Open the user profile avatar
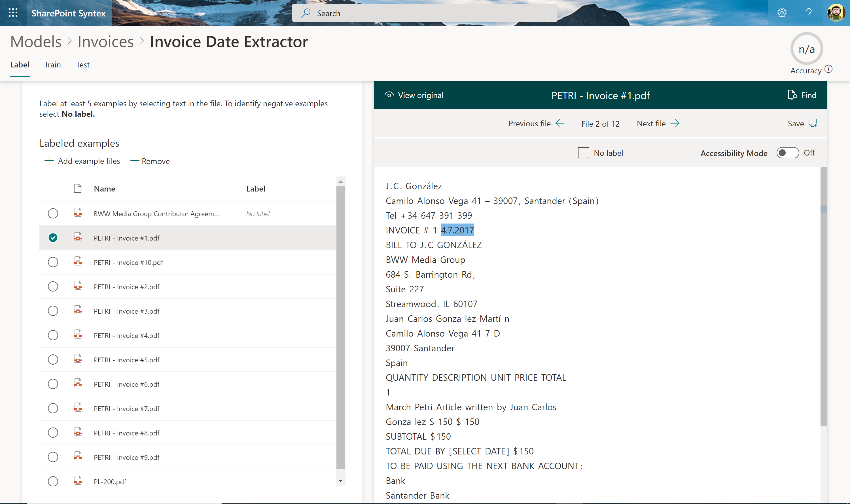 [x=836, y=13]
